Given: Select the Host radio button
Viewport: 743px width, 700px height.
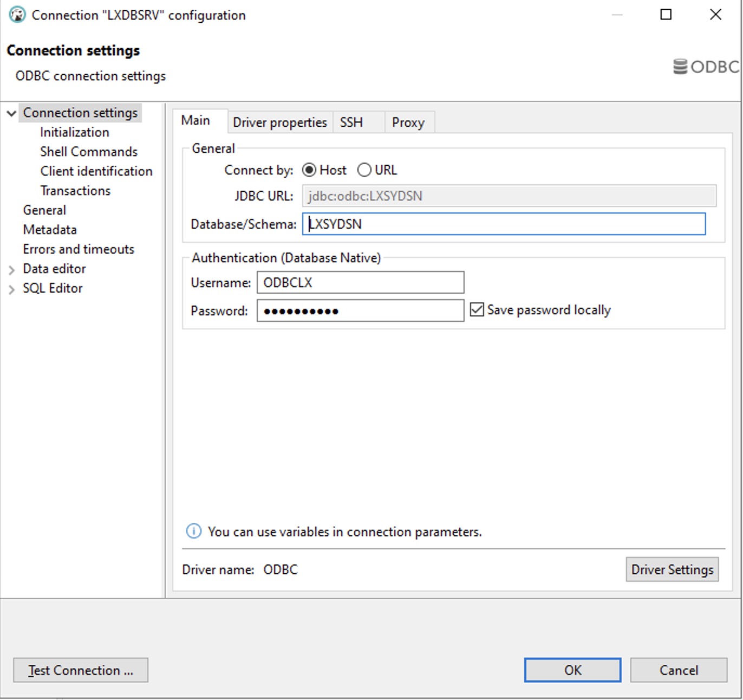Looking at the screenshot, I should pyautogui.click(x=308, y=170).
